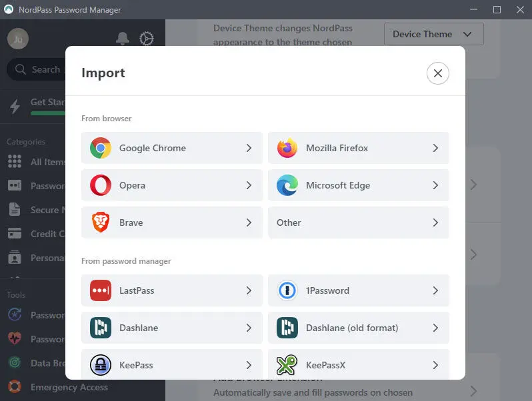Expand the Other browser import option
The image size is (532, 401).
tap(358, 222)
